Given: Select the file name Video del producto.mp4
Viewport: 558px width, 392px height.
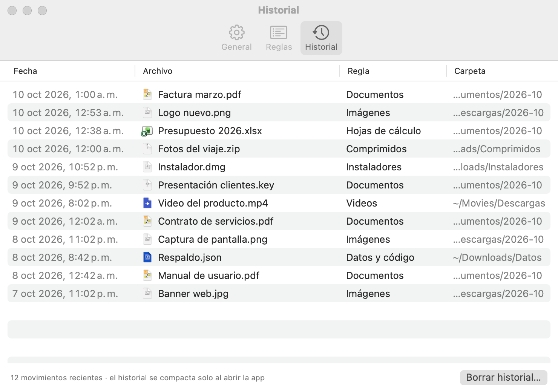Looking at the screenshot, I should pos(213,203).
